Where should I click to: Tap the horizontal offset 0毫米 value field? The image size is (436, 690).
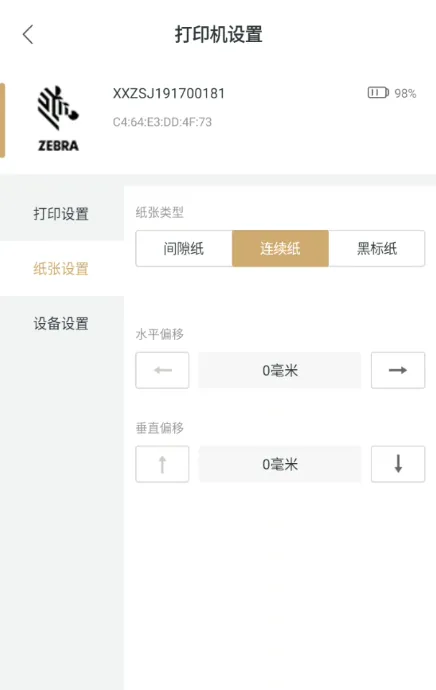coord(280,371)
